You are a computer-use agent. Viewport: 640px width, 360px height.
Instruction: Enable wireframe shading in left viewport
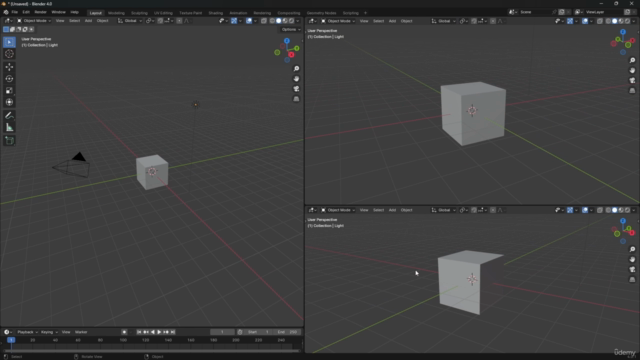point(272,21)
